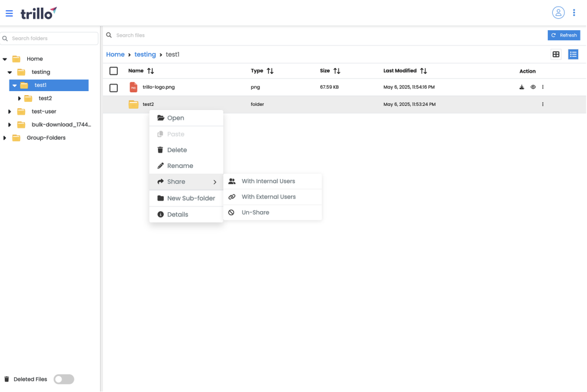This screenshot has width=587, height=392.
Task: Sort files by Name column arrows
Action: 150,71
